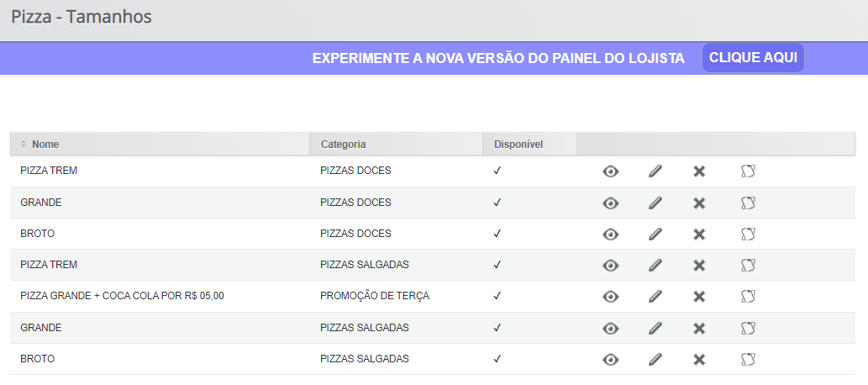
Task: Remove BROTO in PIZZAS SALGADAS with X icon
Action: [x=699, y=360]
